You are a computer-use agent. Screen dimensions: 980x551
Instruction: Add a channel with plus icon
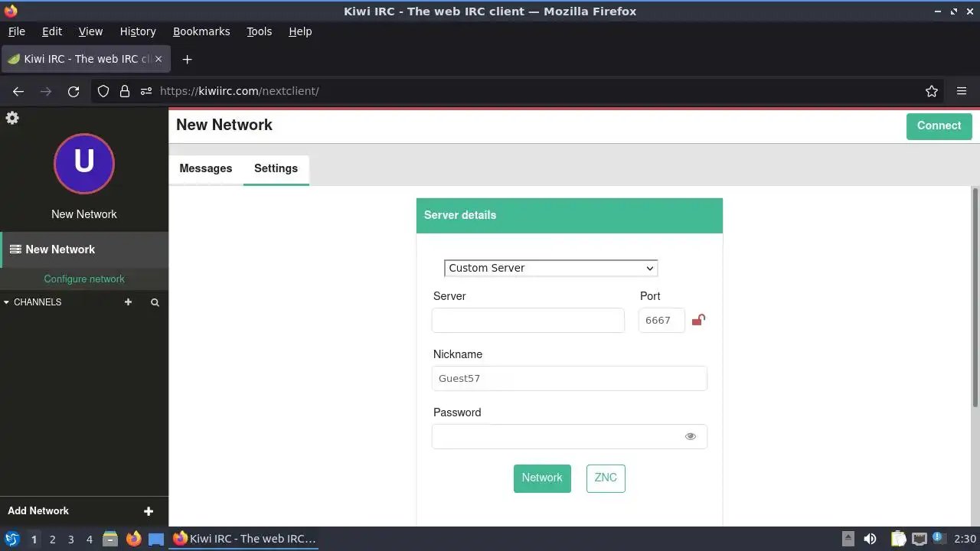[129, 302]
